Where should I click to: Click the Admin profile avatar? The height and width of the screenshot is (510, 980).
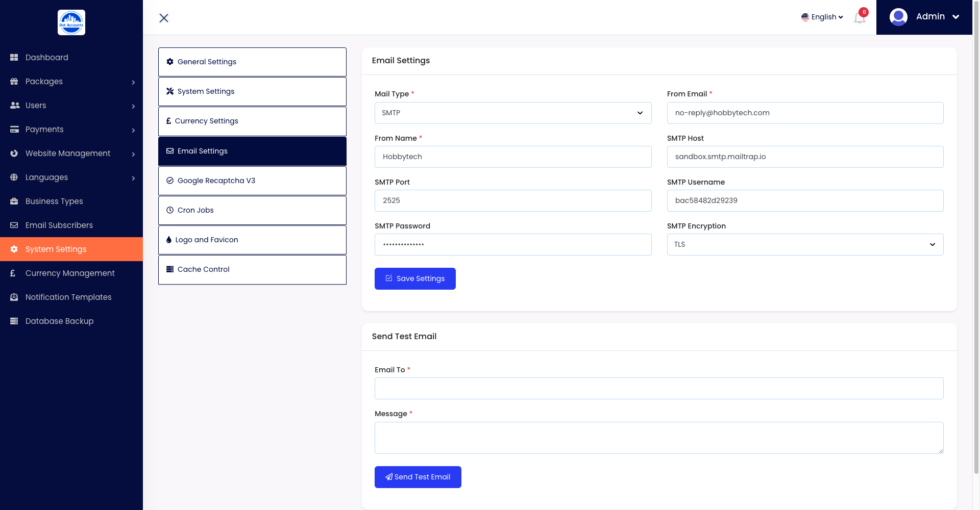click(x=898, y=17)
